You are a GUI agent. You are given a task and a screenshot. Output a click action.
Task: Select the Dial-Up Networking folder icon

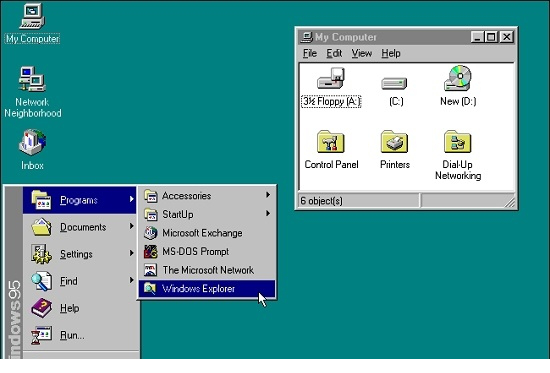pyautogui.click(x=457, y=141)
